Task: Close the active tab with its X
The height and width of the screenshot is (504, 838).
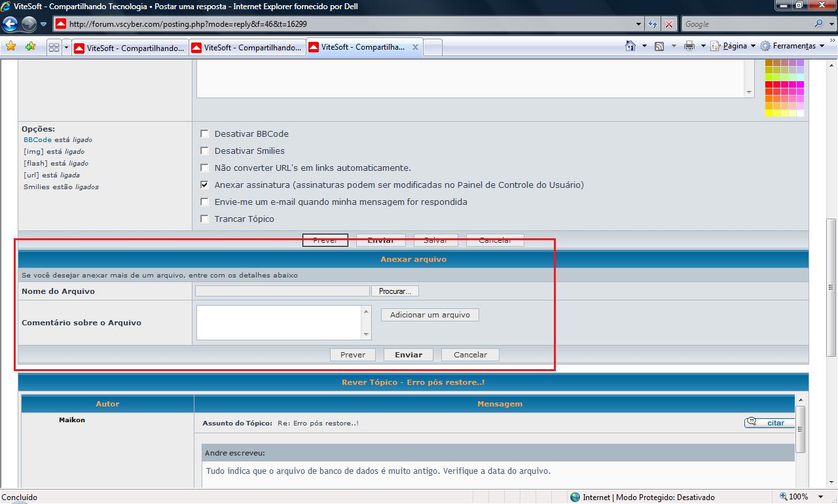Action: 415,47
